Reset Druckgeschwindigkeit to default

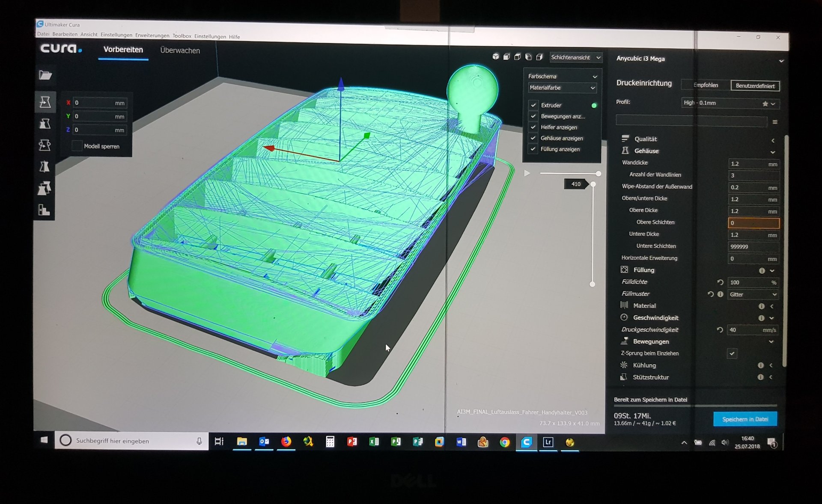click(x=720, y=330)
